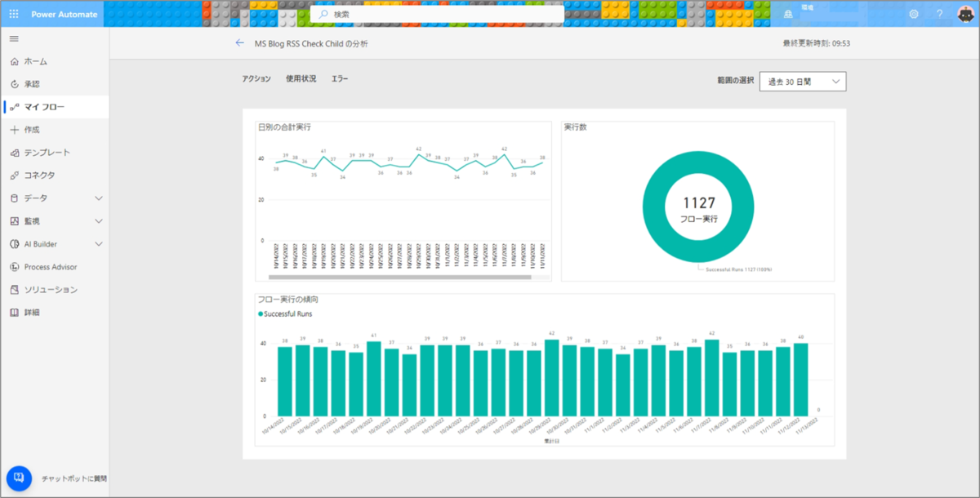
Task: Open the 過去 30 日間 range dropdown
Action: tap(803, 82)
